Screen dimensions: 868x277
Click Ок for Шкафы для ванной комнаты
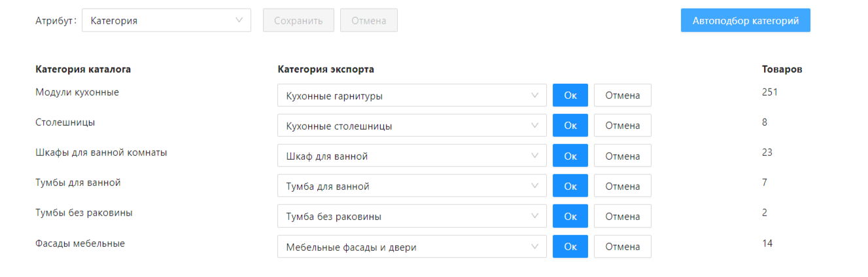(570, 156)
